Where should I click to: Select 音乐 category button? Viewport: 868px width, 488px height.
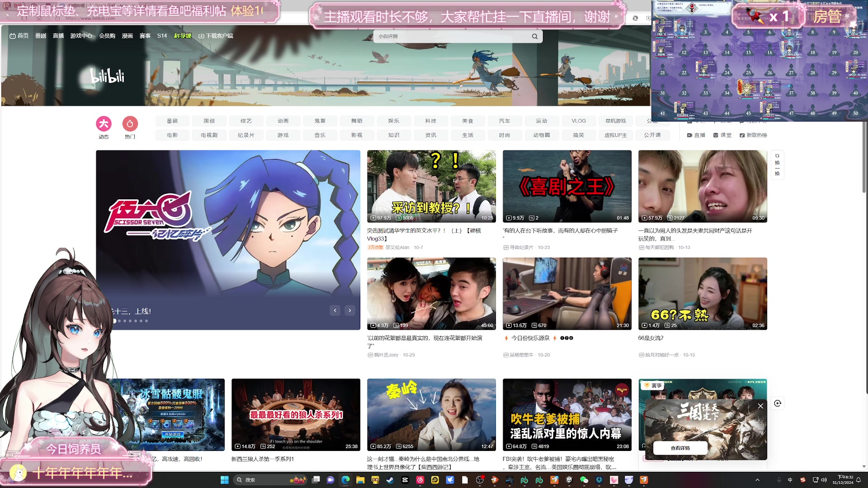(x=320, y=135)
